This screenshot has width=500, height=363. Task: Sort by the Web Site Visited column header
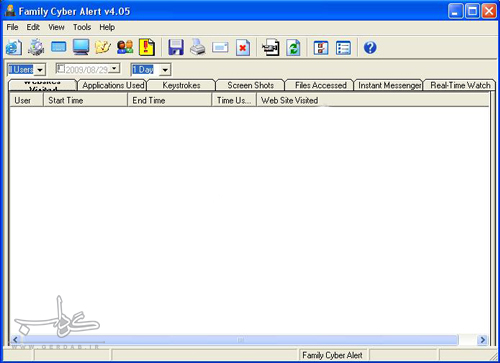[373, 100]
